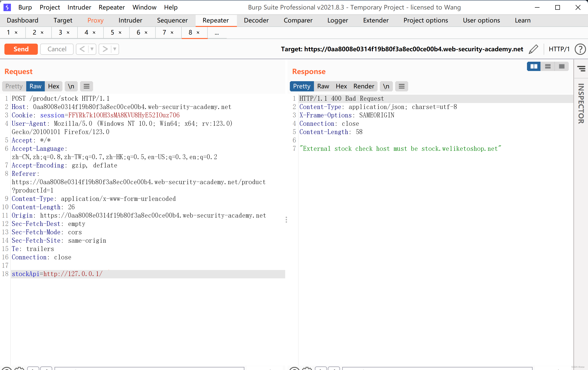Switch to the Decoder tab
588x370 pixels.
click(x=256, y=20)
